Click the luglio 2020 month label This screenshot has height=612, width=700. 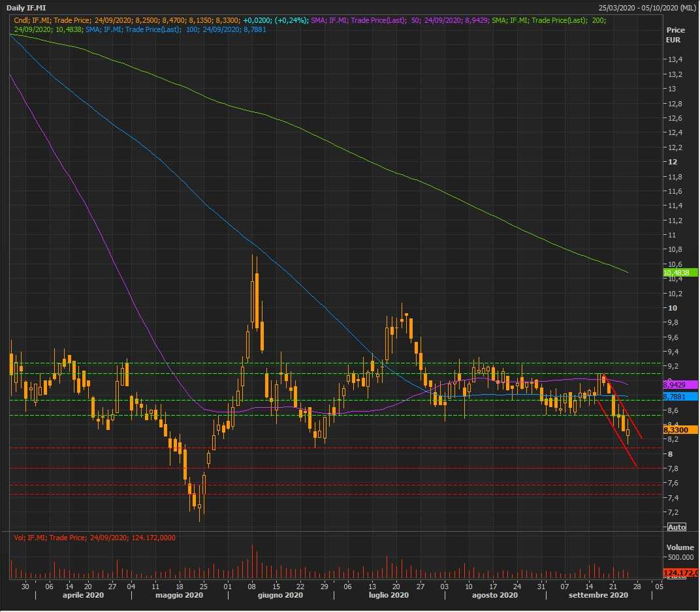click(x=389, y=596)
